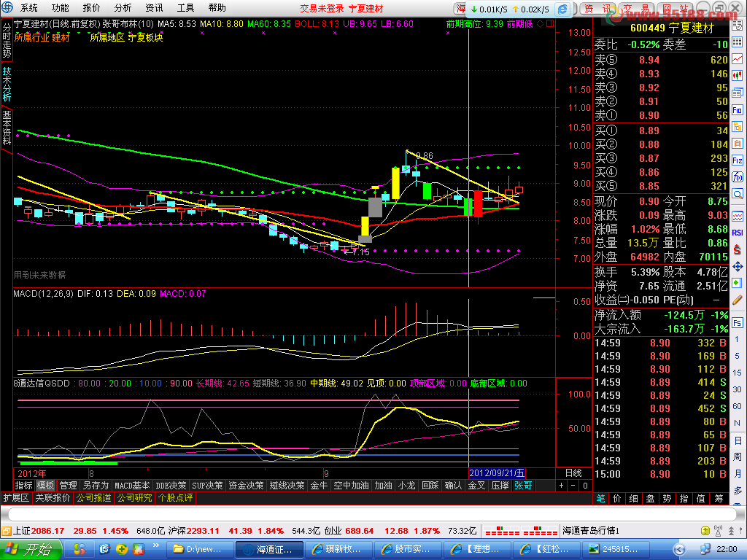Viewport: 747px width, 560px height.
Task: Select the 价 tab under tick list
Action: 617,498
